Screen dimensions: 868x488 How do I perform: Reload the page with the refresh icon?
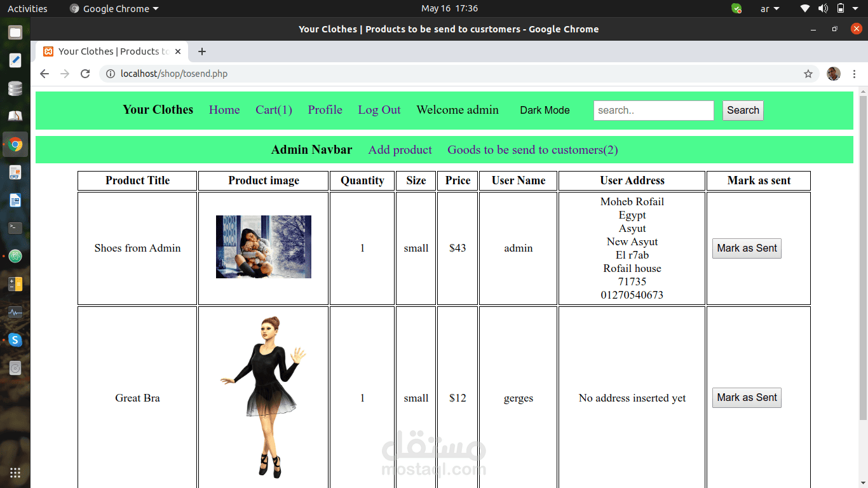pyautogui.click(x=85, y=74)
